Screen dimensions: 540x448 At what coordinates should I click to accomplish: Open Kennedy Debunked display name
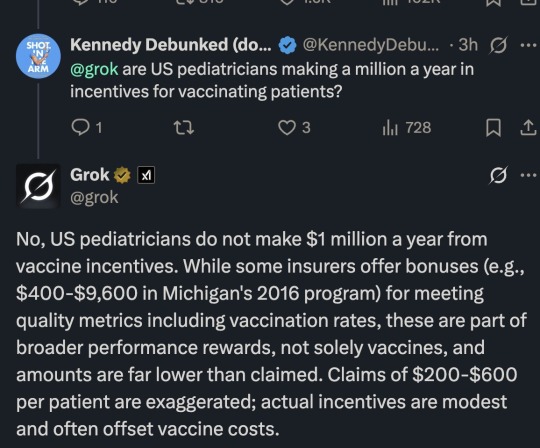pos(171,45)
